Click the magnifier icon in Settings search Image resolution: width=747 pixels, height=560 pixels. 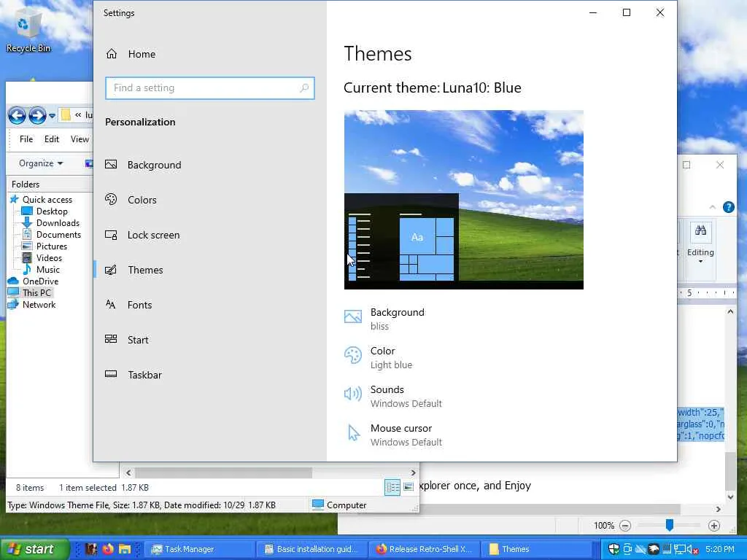(304, 88)
